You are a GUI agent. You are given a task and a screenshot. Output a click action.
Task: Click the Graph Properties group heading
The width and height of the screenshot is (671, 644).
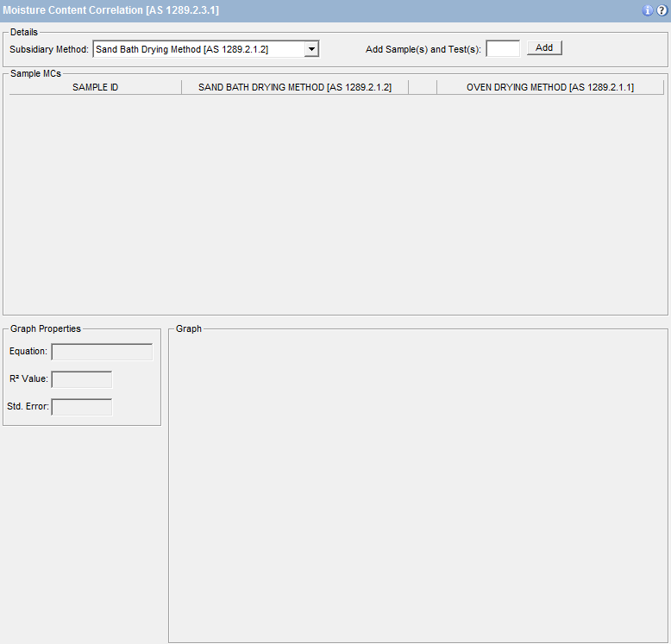tap(46, 328)
